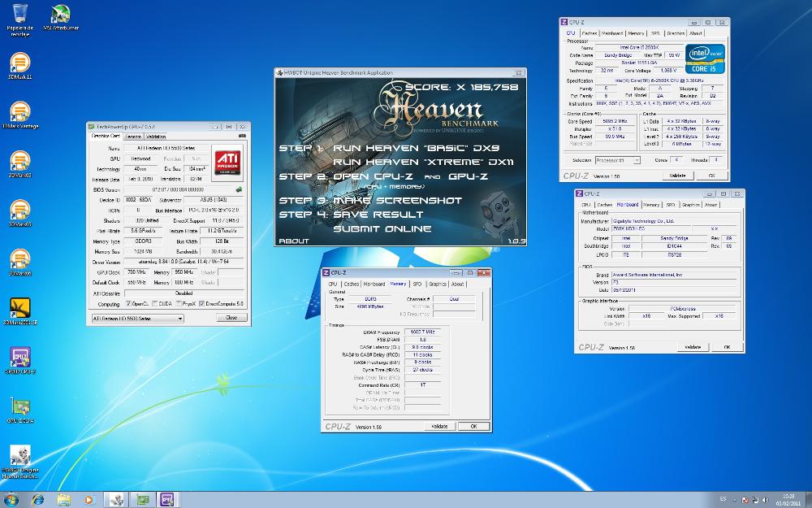Image resolution: width=812 pixels, height=508 pixels.
Task: Click the ATI Radeon logo in GPU-Z
Action: click(x=228, y=162)
